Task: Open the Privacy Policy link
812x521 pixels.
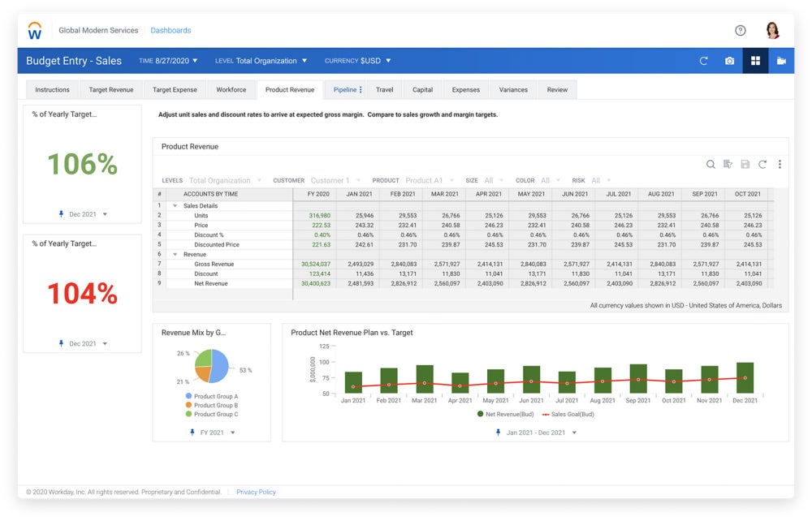Action: (256, 492)
